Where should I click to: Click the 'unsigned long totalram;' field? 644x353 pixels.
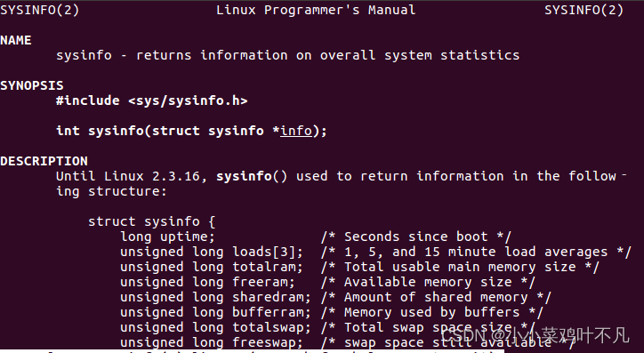pyautogui.click(x=212, y=267)
